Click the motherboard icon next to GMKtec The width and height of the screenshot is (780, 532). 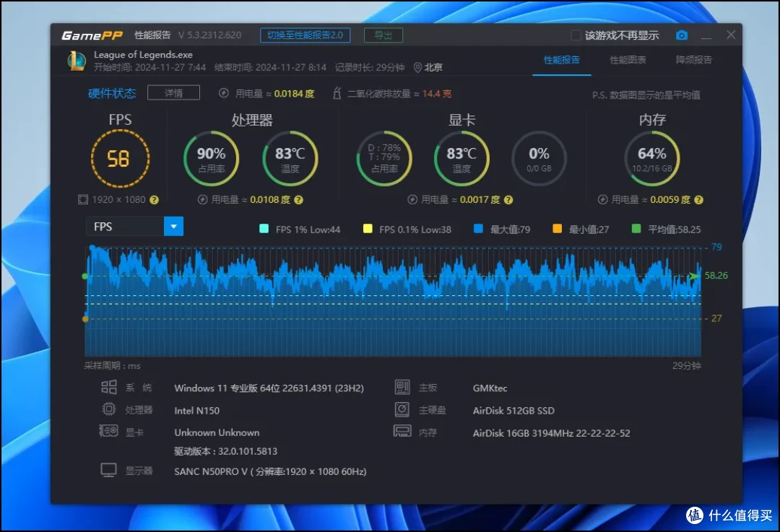tap(402, 387)
